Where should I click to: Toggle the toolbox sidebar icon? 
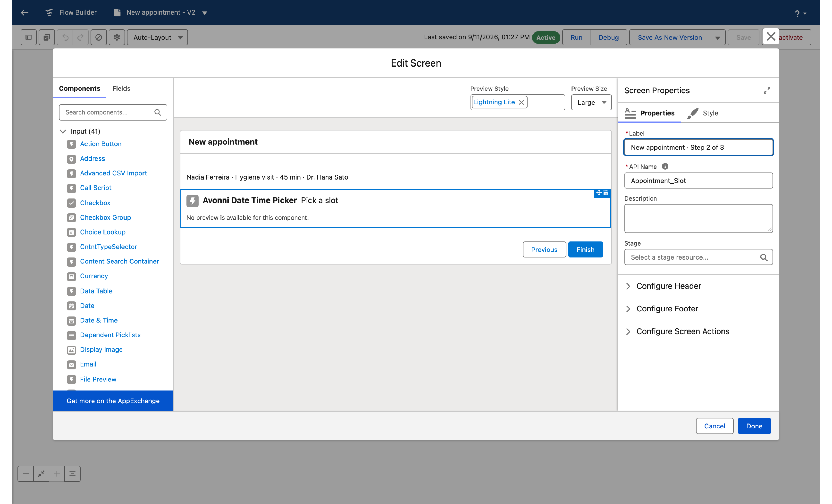[29, 37]
